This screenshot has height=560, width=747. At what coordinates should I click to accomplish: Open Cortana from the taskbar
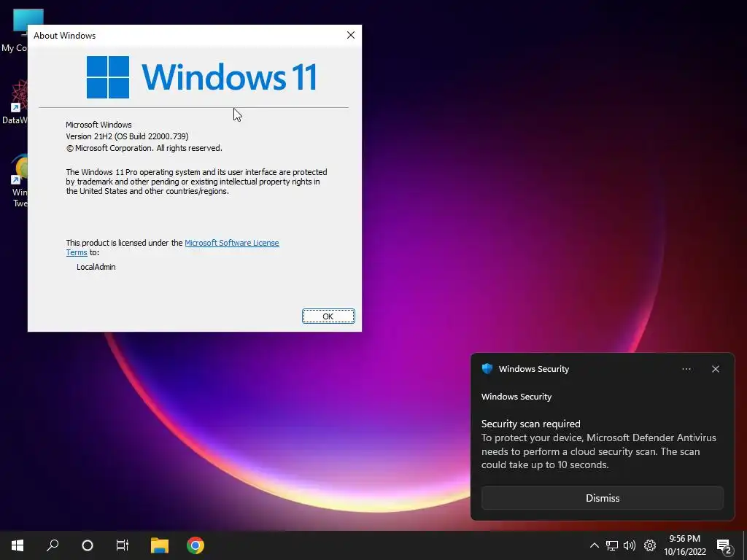[x=88, y=545]
